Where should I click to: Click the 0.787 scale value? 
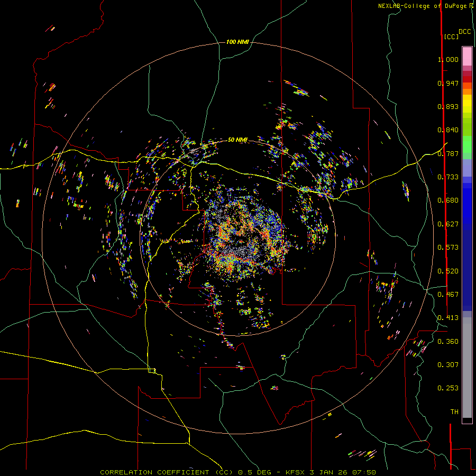click(x=448, y=153)
